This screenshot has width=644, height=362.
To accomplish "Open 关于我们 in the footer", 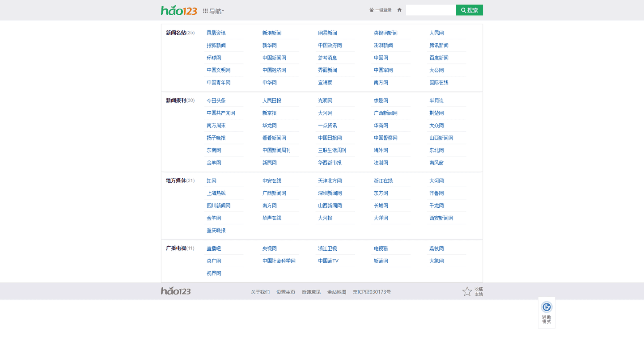I will [x=260, y=292].
